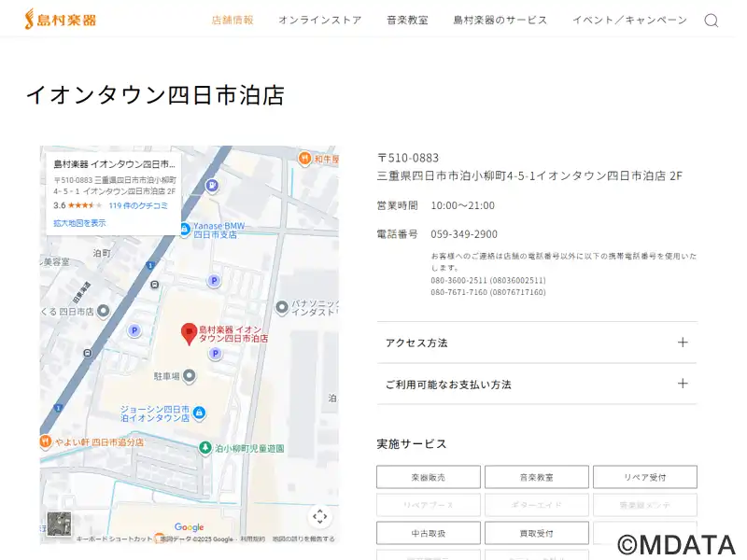Click the ジョーシン四日市泊 shop marker

click(x=200, y=413)
